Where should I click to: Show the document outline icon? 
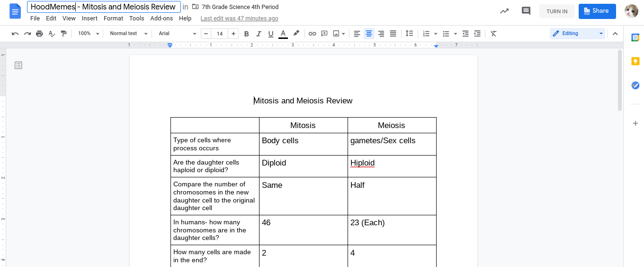(18, 65)
